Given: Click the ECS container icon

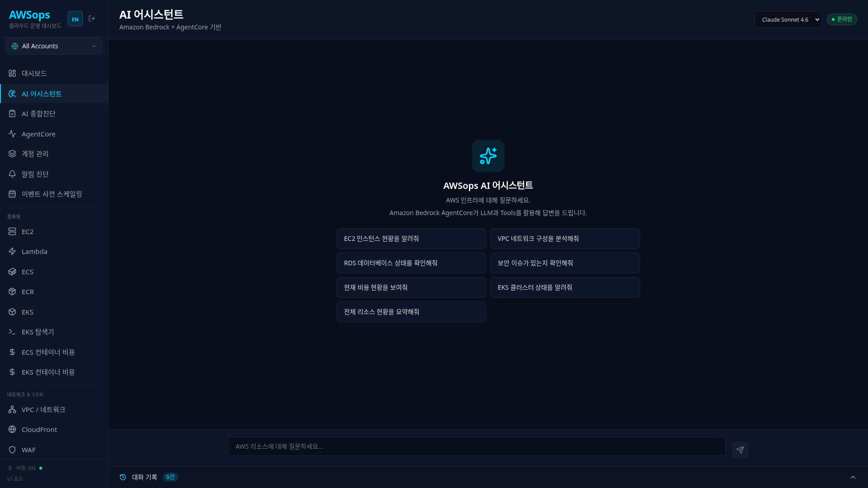Looking at the screenshot, I should coord(12,272).
